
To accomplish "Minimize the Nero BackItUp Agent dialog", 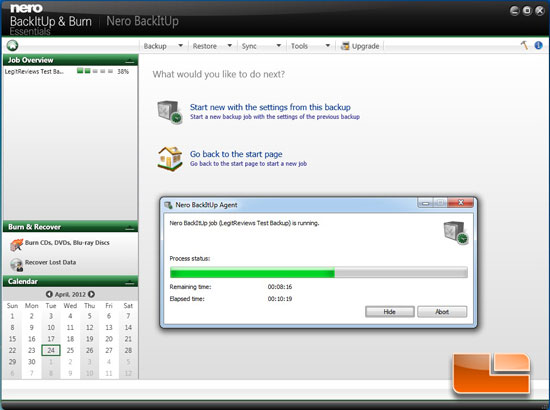I will coord(425,203).
